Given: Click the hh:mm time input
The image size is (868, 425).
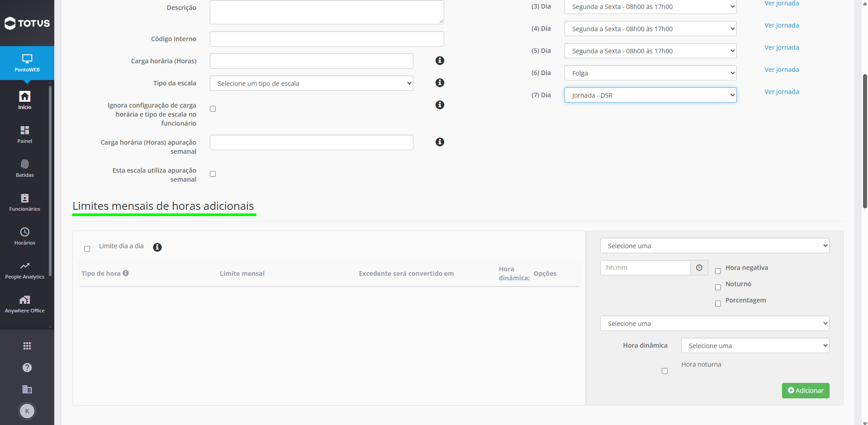Looking at the screenshot, I should [x=645, y=268].
